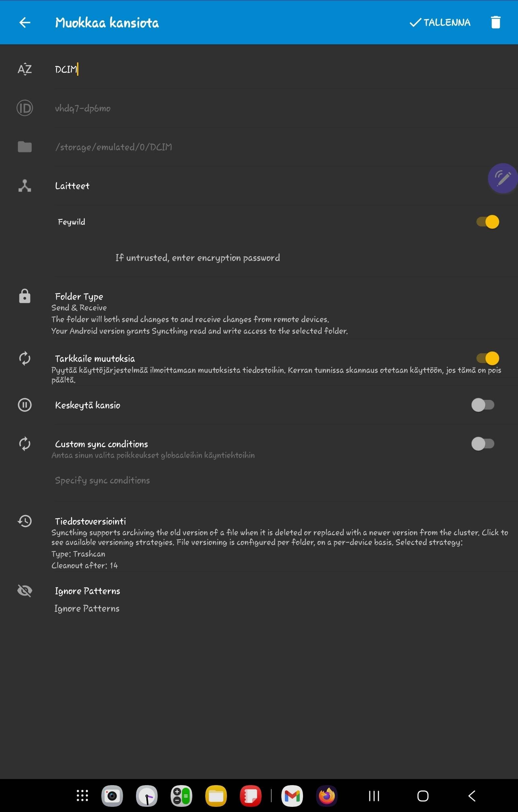Open Camera app from the taskbar

pos(112,796)
